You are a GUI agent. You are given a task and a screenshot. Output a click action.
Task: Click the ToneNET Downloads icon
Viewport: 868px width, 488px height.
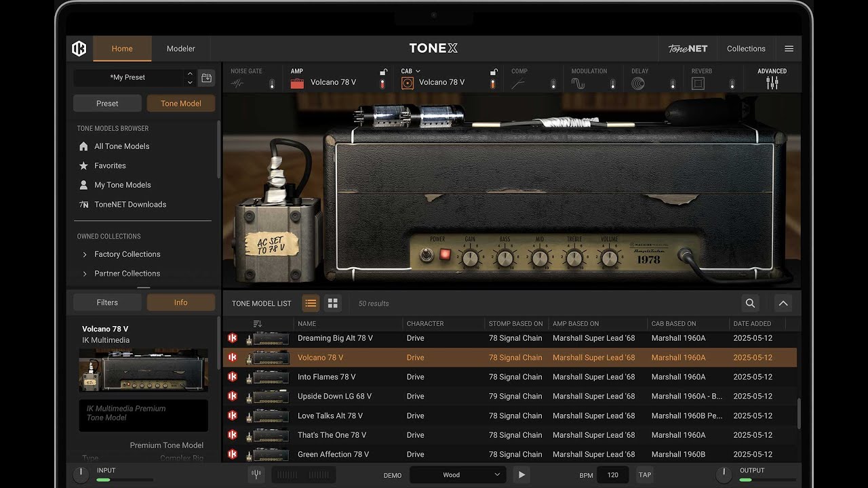point(83,204)
